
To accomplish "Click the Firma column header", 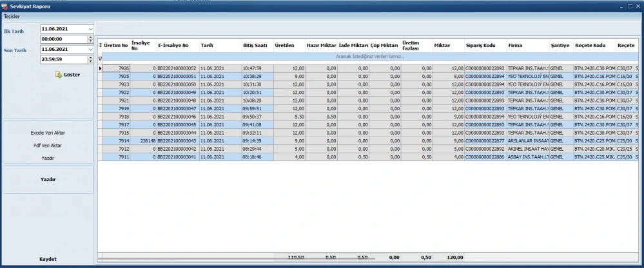I will click(516, 46).
